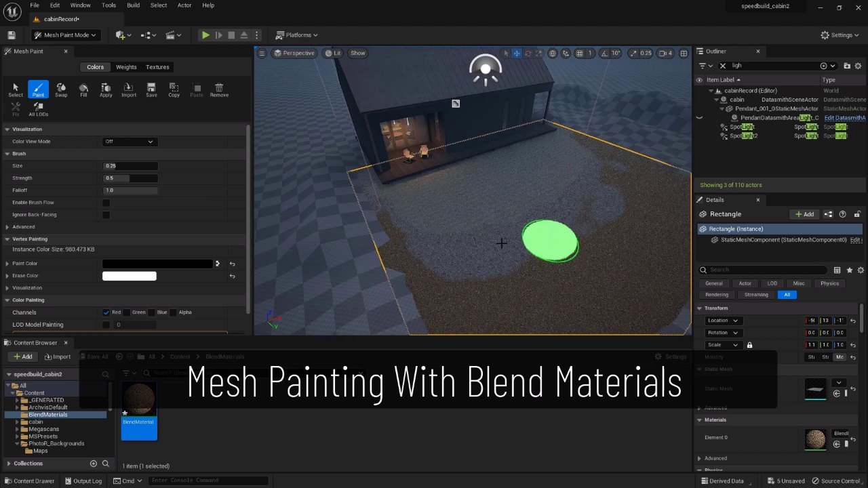This screenshot has height=488, width=868.
Task: Select the All LODs tool
Action: tap(38, 110)
